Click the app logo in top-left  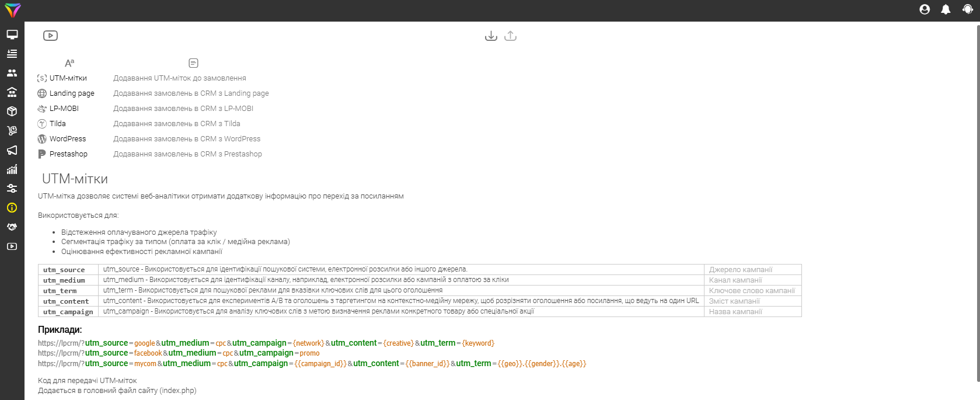coord(12,10)
